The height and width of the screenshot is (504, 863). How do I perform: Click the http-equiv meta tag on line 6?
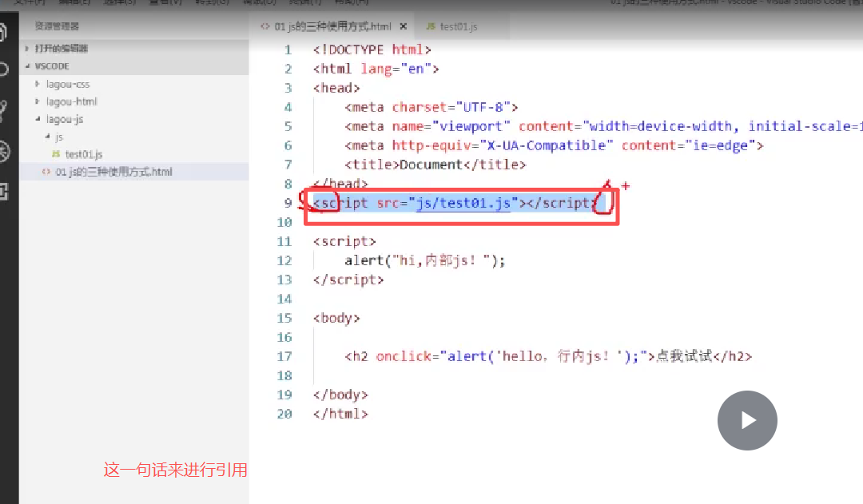coord(554,145)
